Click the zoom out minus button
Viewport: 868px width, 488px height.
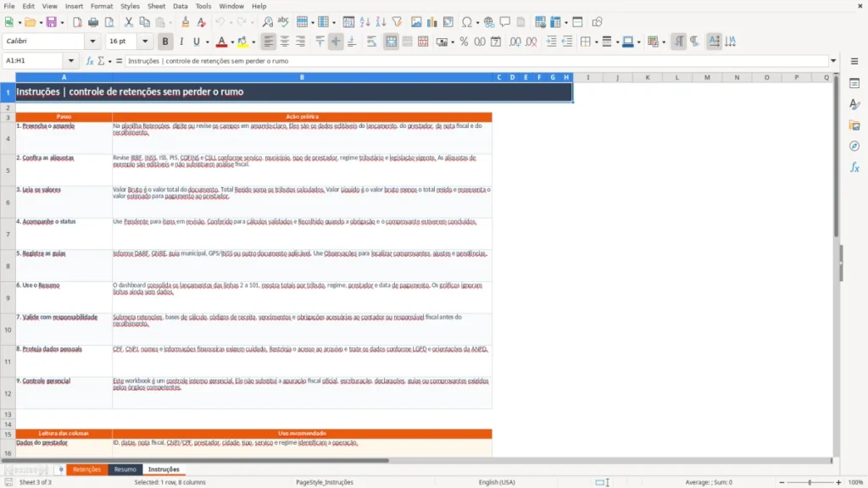(x=782, y=482)
